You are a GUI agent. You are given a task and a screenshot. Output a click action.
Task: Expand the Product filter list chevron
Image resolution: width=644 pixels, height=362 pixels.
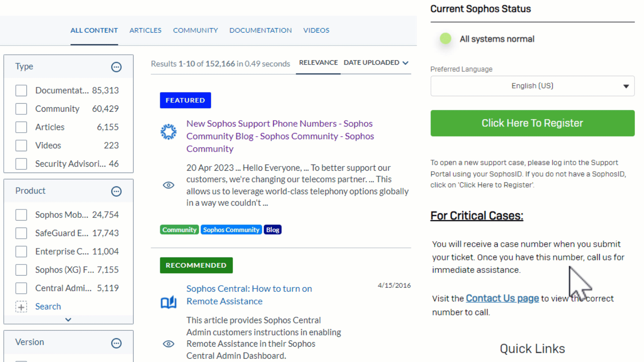pyautogui.click(x=68, y=319)
